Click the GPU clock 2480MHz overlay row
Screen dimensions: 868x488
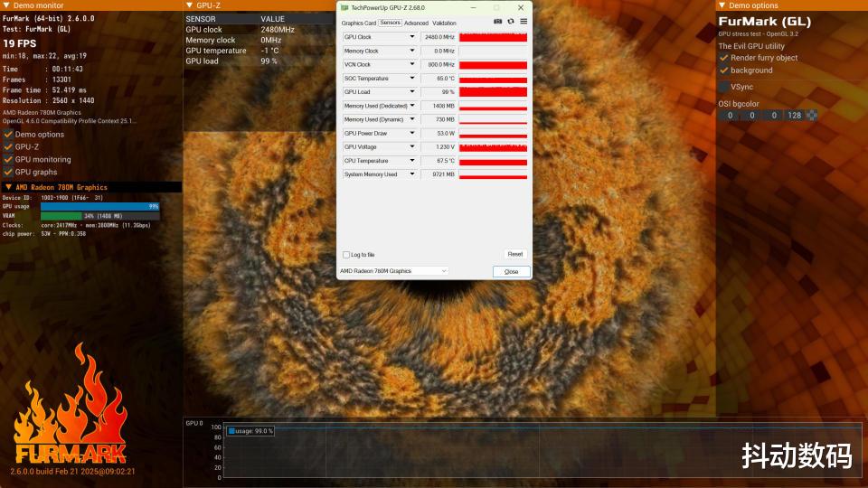(x=259, y=29)
